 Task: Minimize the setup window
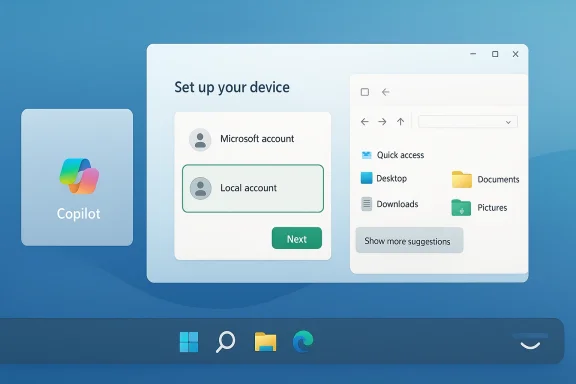[473, 54]
